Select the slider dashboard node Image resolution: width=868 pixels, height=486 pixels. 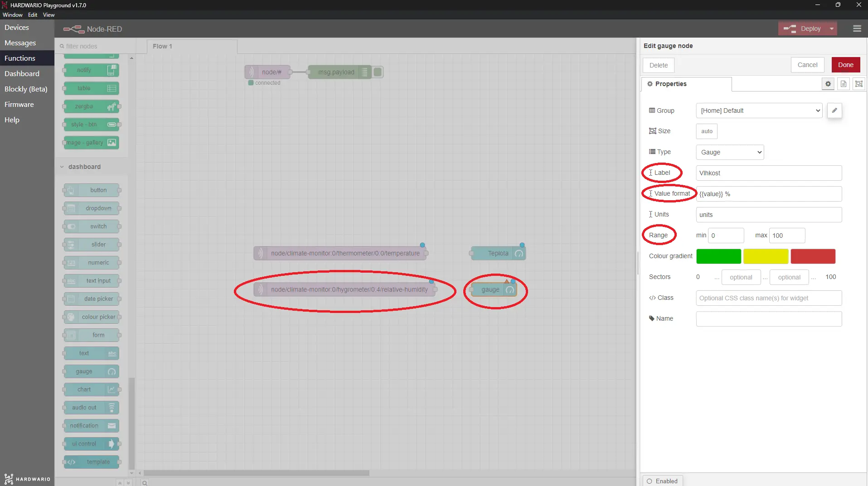coord(92,245)
